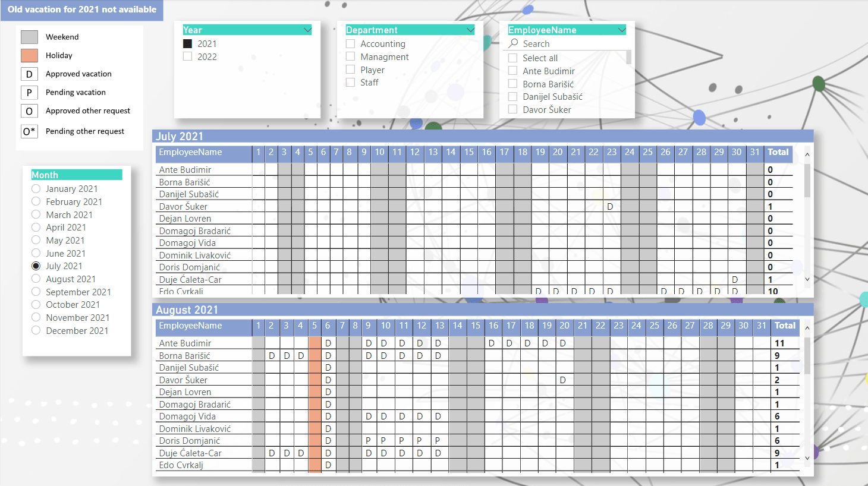Check the 2021 year checkbox
This screenshot has width=868, height=486.
click(187, 44)
